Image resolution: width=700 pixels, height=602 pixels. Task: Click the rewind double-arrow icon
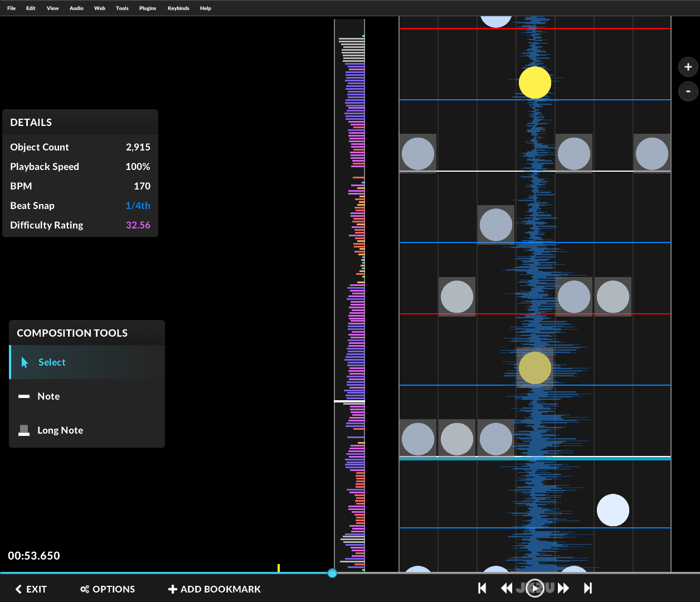pyautogui.click(x=507, y=588)
